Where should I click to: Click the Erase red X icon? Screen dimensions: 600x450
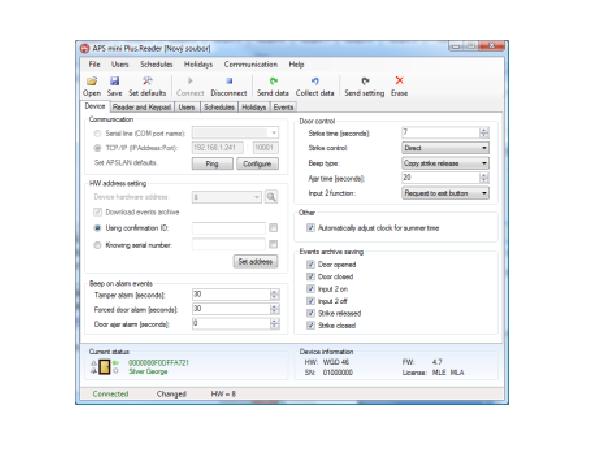[399, 81]
